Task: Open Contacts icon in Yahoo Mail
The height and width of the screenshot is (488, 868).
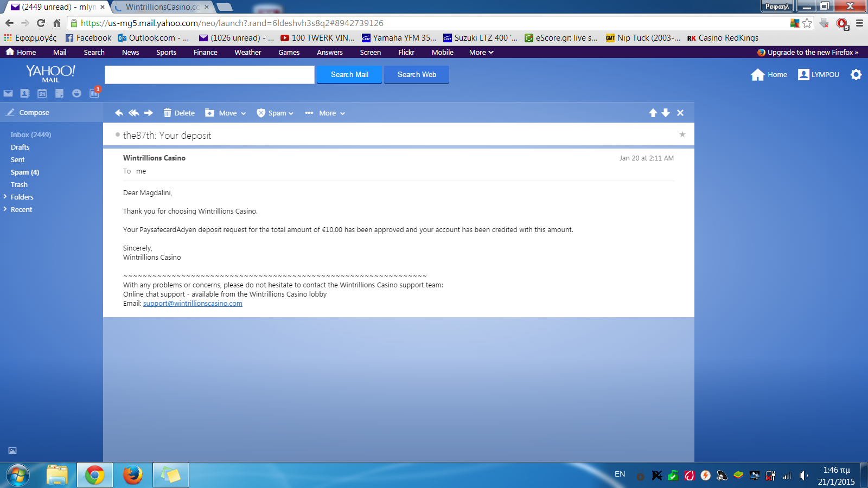Action: [x=25, y=93]
